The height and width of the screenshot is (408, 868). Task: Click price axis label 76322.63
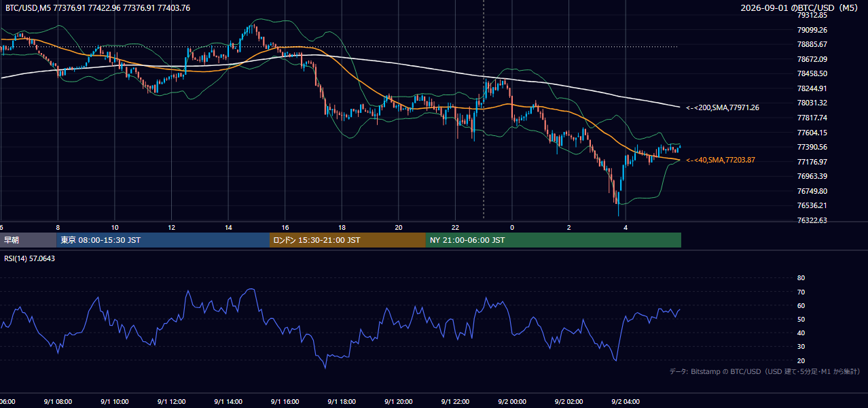(x=812, y=220)
